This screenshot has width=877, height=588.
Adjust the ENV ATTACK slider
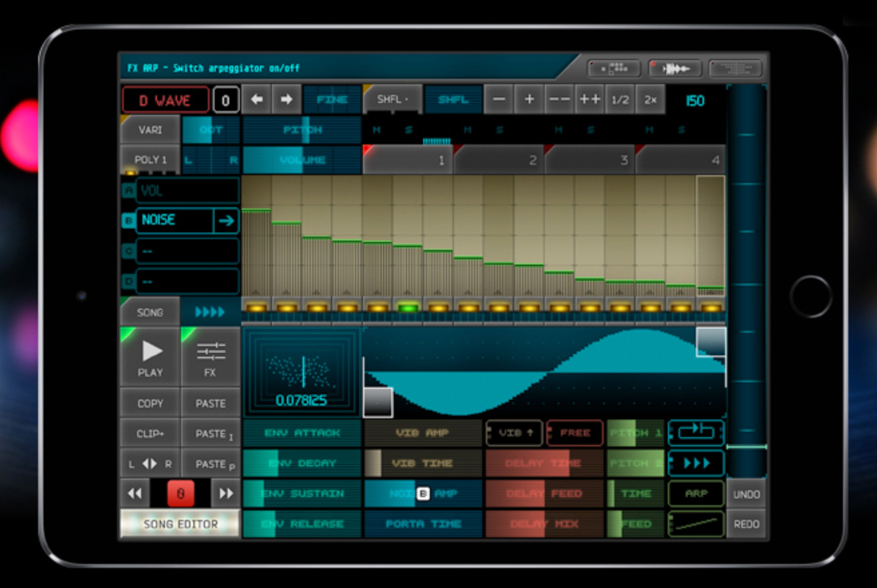(301, 433)
